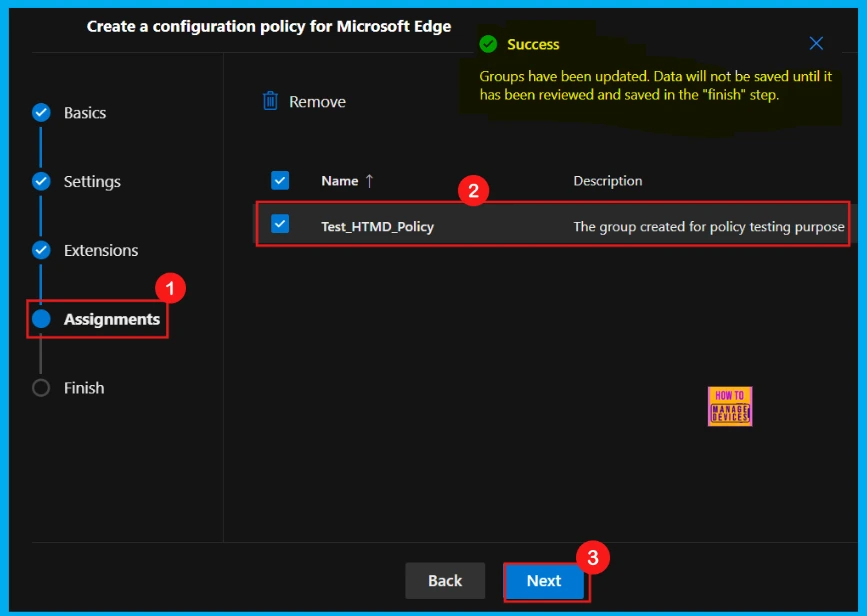Open the Extensions step
This screenshot has width=867, height=616.
(x=101, y=250)
